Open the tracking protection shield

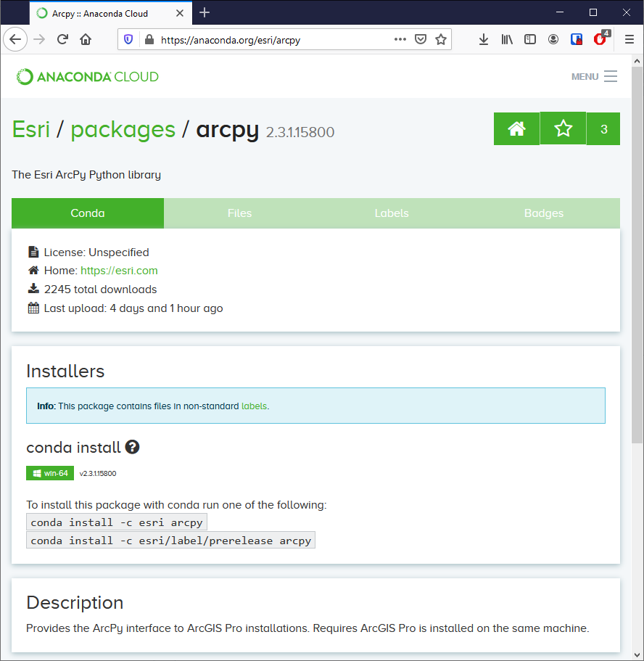128,40
